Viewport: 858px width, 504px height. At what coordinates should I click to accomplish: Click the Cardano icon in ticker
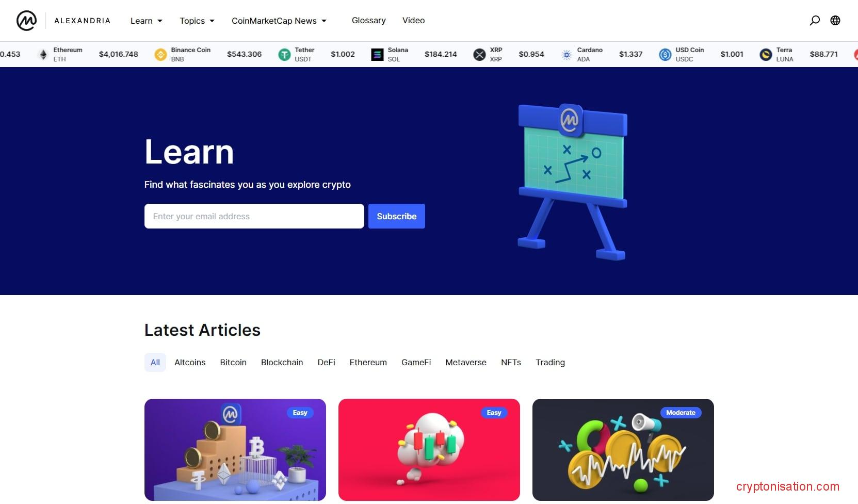(x=566, y=54)
